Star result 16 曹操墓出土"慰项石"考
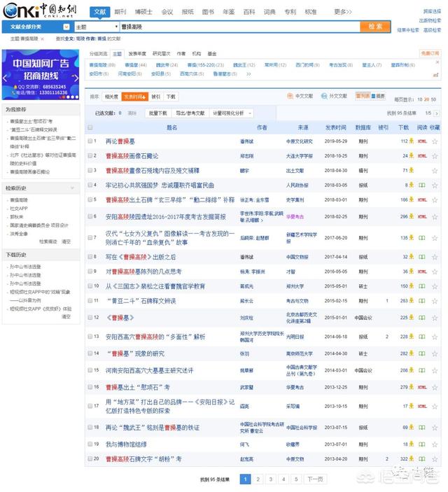Screen dimensions: 448x492 point(435,387)
